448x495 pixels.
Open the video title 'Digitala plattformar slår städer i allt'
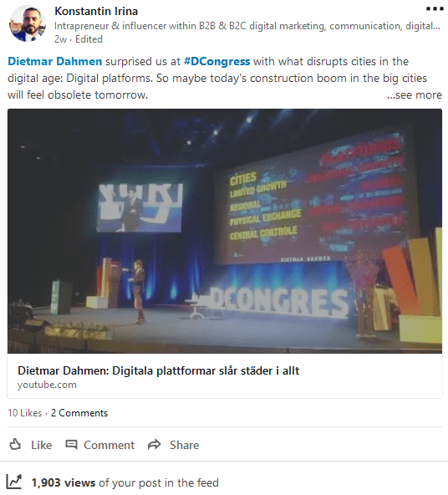pyautogui.click(x=158, y=370)
